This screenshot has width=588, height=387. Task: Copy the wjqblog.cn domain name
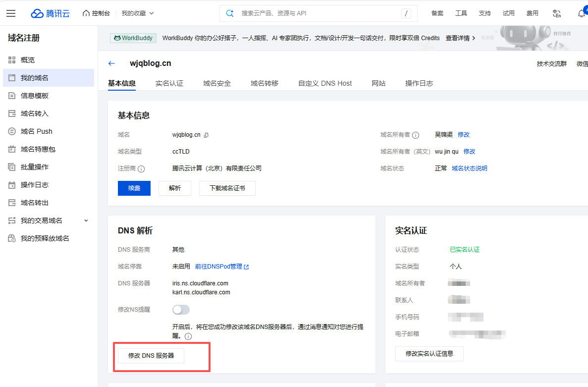coord(206,135)
